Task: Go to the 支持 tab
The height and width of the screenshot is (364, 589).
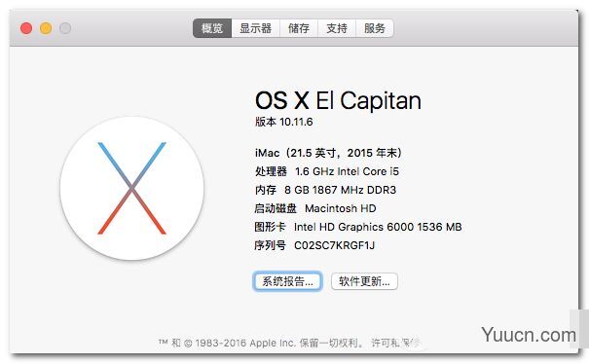Action: tap(337, 28)
